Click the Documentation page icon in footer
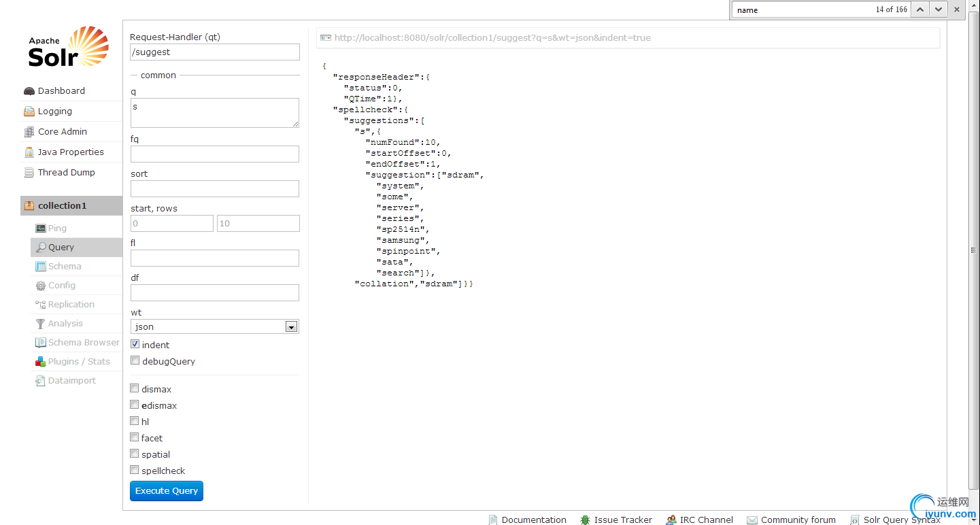980x525 pixels. (x=493, y=520)
